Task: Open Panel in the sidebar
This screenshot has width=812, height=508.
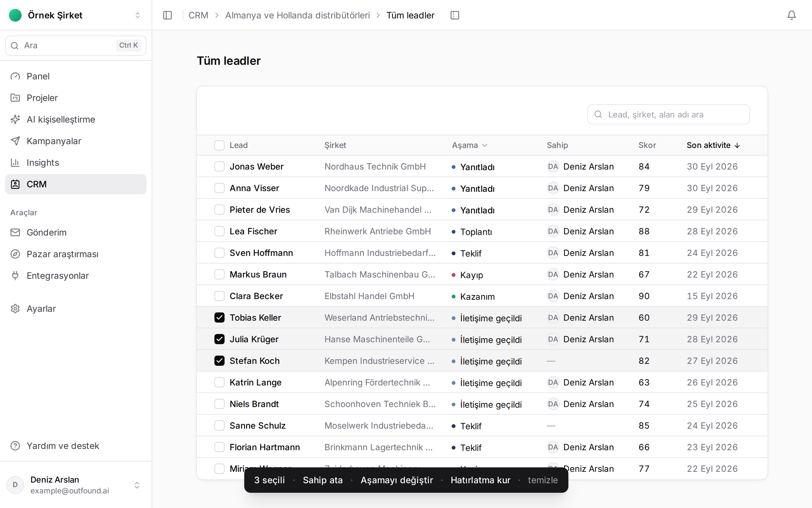Action: (76, 76)
